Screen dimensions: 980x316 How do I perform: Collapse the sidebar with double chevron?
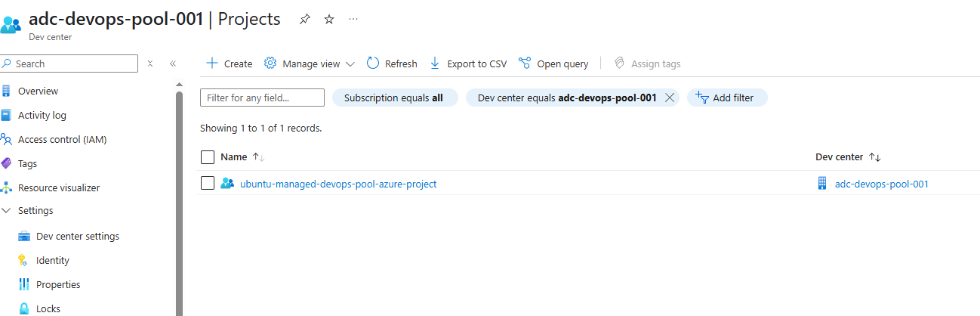tap(173, 64)
